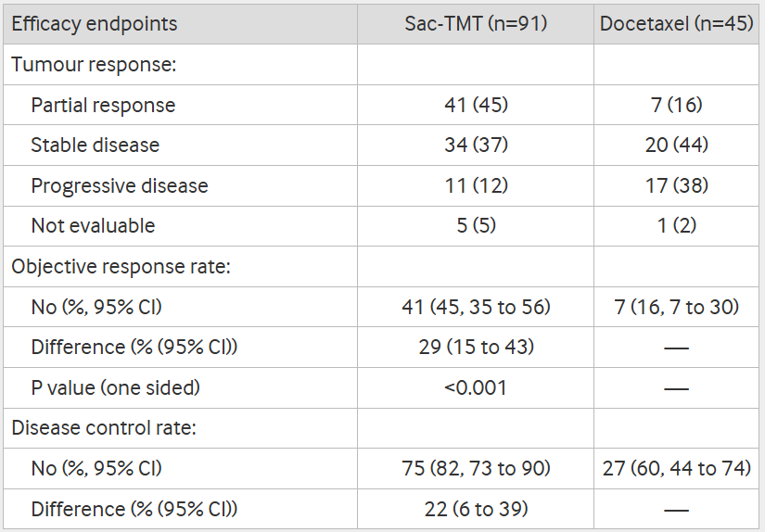Select Docetaxel partial response value 7 (16)

[x=676, y=106]
